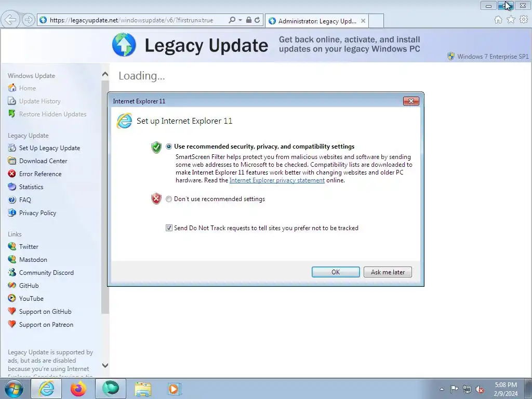
Task: Click the YouTube sidebar icon
Action: click(x=12, y=299)
